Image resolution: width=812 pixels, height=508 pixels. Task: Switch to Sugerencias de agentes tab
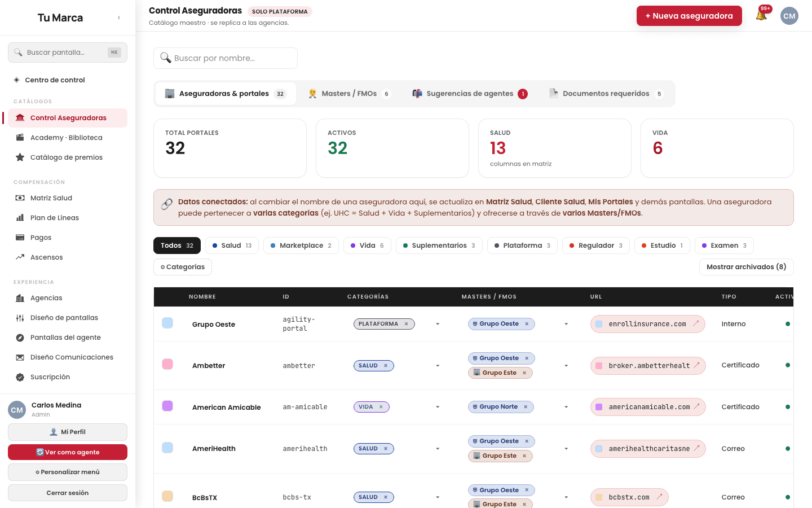(470, 94)
